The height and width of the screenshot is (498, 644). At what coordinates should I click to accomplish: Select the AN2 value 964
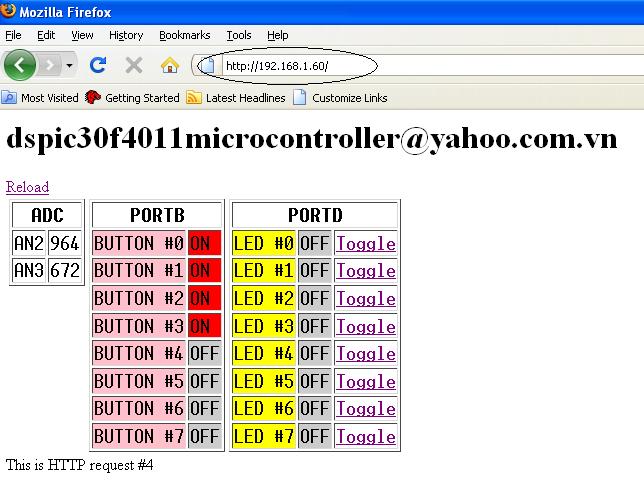64,243
